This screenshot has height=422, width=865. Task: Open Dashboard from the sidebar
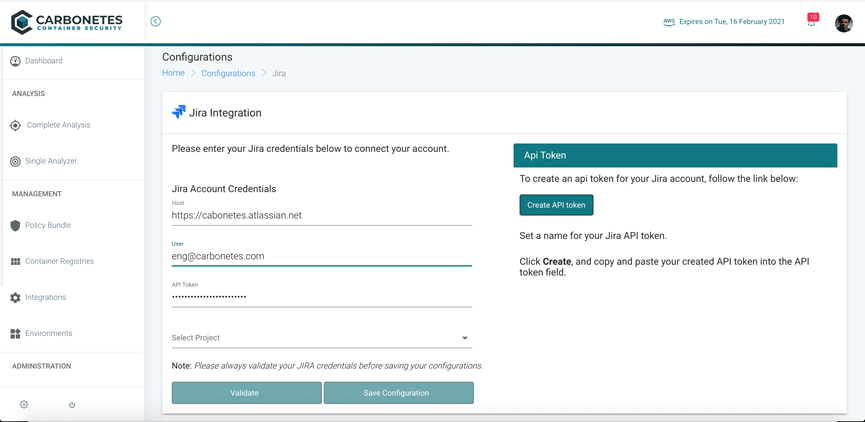coord(44,61)
